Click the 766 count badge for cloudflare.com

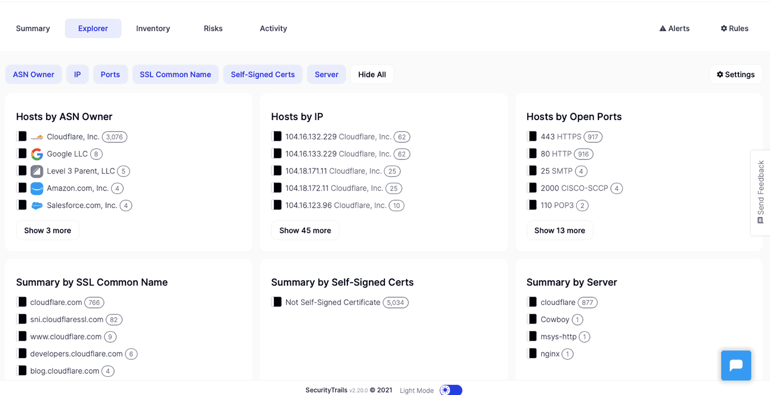tap(94, 303)
